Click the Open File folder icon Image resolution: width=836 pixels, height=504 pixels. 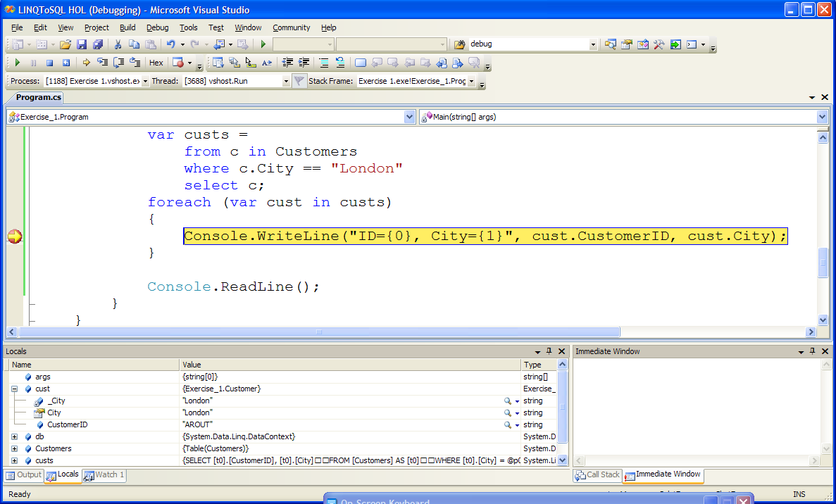pos(65,45)
